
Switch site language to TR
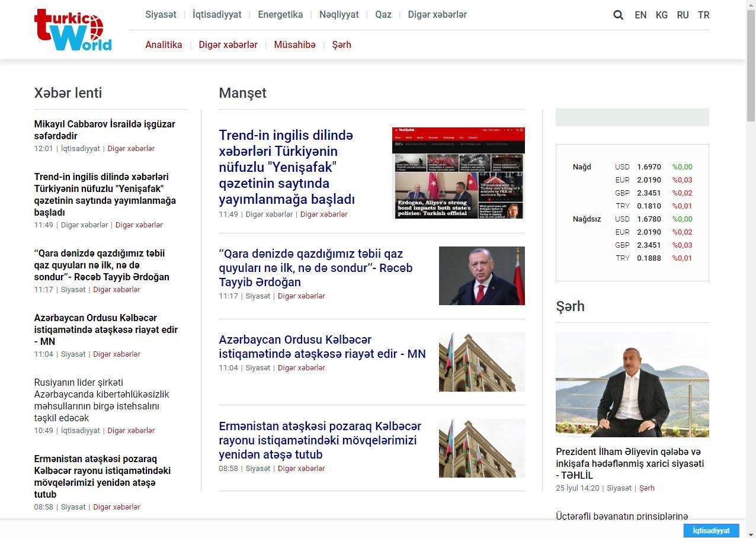pyautogui.click(x=703, y=15)
